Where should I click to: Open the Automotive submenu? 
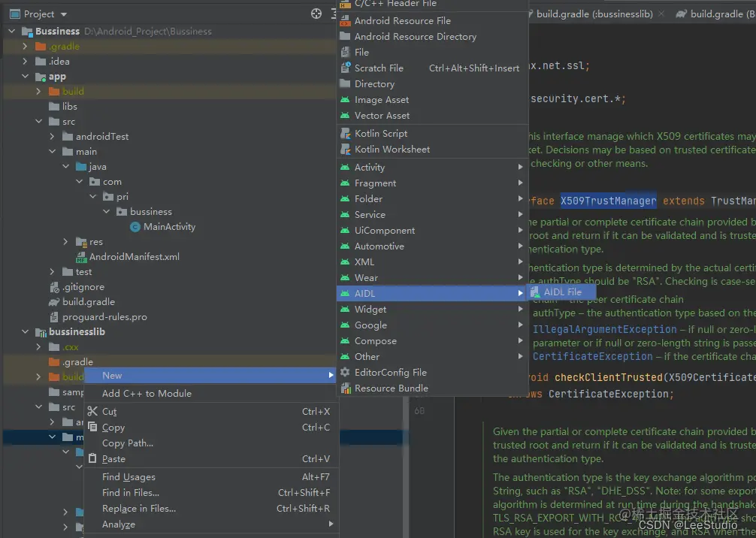tap(432, 246)
